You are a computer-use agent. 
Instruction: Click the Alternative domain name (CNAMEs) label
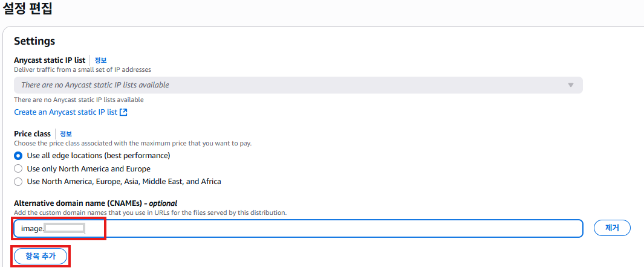96,203
